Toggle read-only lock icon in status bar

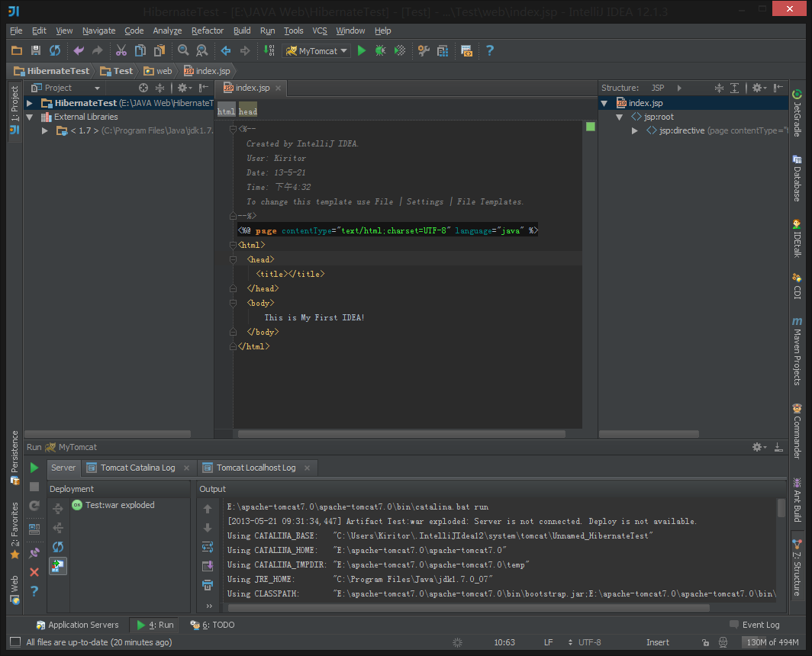pos(705,642)
